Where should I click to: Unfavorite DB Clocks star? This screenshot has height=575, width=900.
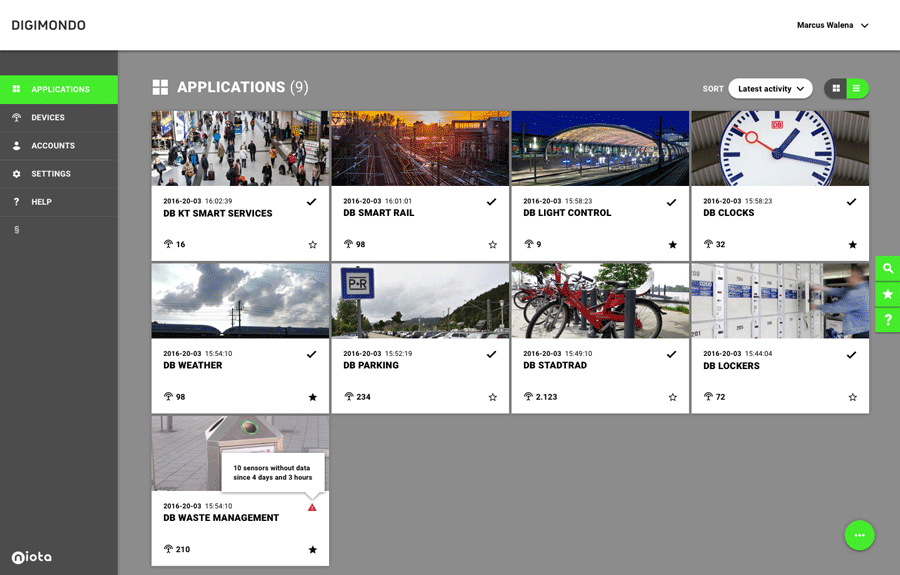click(853, 245)
